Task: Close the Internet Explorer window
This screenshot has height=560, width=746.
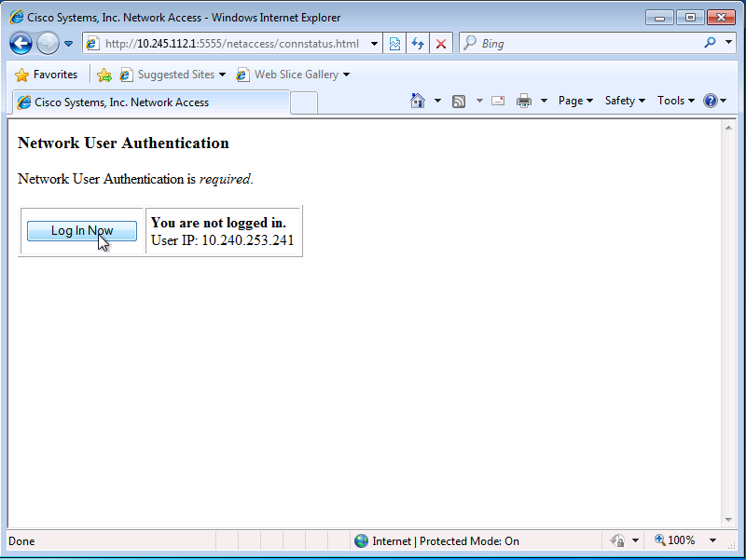Action: [721, 18]
